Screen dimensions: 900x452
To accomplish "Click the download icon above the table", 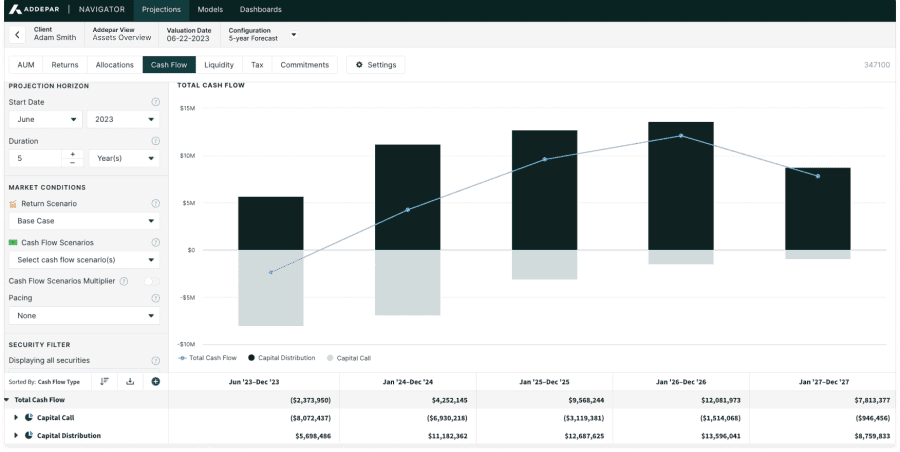I will click(x=130, y=381).
